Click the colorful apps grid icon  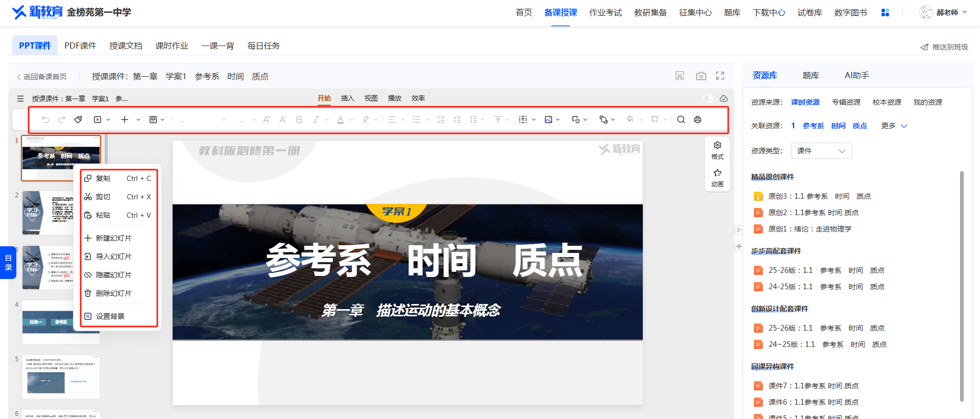coord(886,12)
